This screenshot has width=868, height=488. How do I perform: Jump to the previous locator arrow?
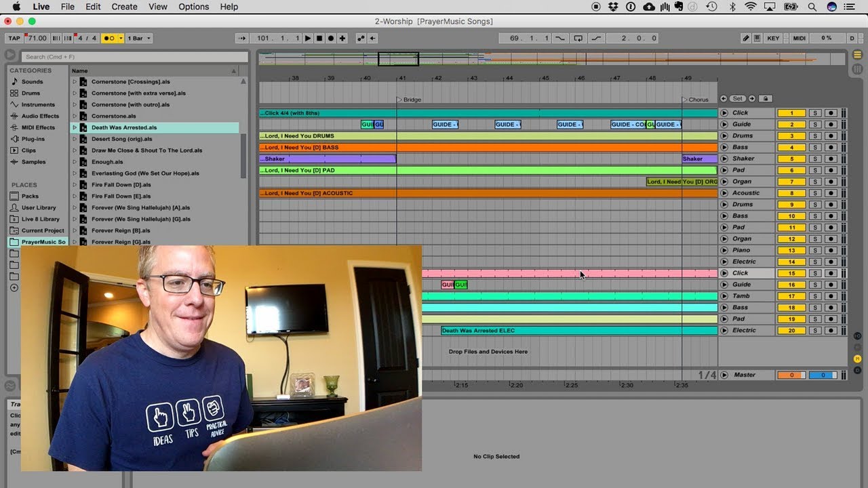tap(724, 99)
